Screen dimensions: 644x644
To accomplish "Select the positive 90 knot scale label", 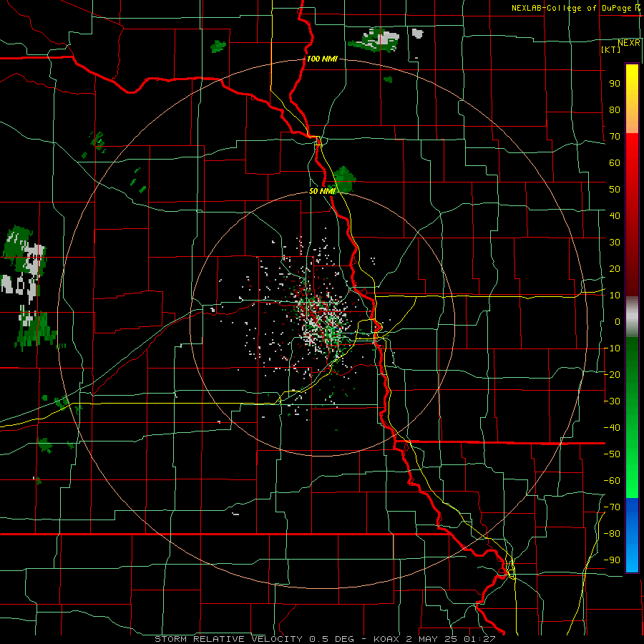I will point(615,84).
